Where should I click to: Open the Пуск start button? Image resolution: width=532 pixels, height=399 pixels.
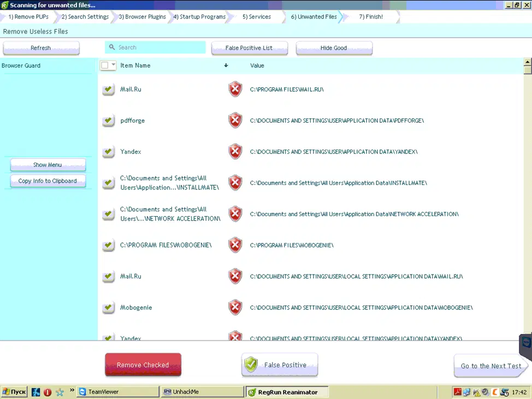[14, 392]
